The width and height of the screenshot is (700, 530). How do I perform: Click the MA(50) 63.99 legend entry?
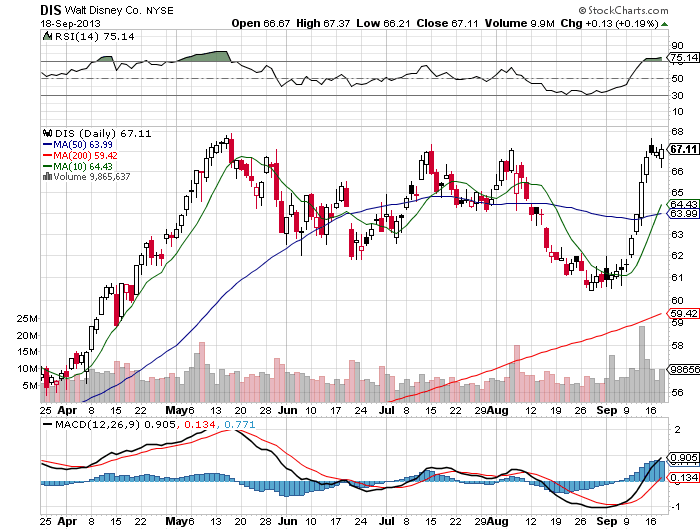click(x=78, y=145)
